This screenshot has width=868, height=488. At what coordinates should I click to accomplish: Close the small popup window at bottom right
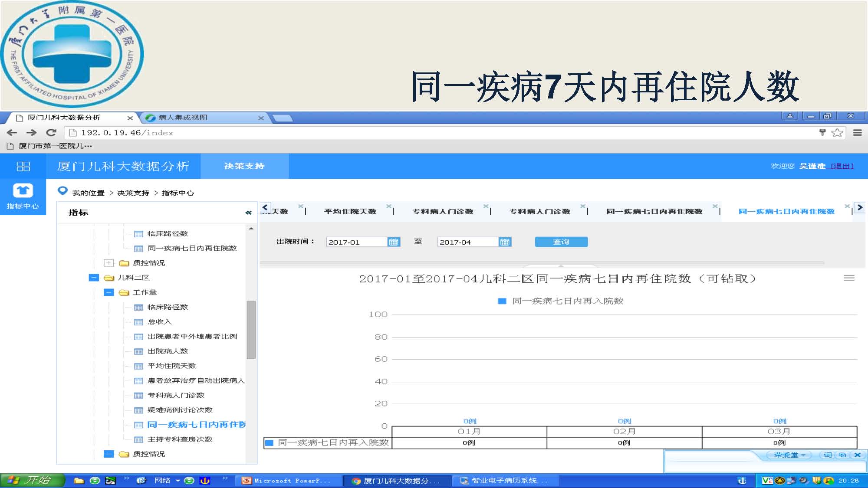coord(858,455)
